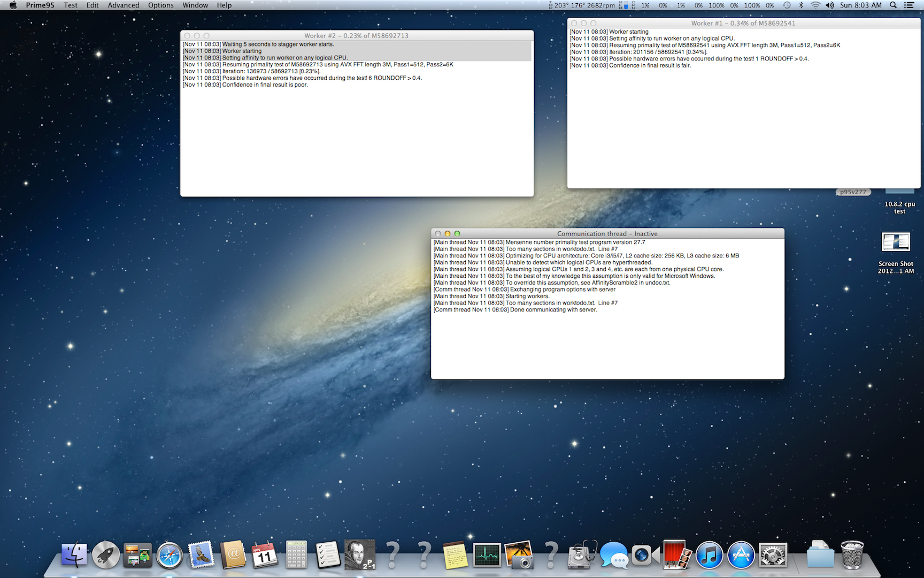Click the Bluetooth menu bar icon
This screenshot has height=578, width=924.
tap(801, 5)
